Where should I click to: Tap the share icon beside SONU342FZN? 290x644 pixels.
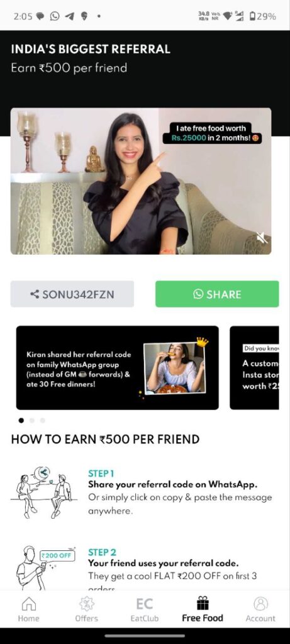[35, 294]
